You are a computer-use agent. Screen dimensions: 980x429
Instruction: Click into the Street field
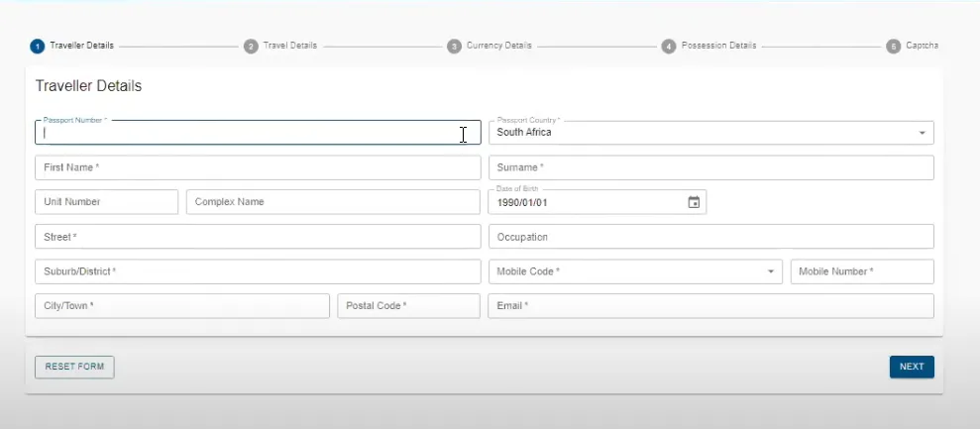click(258, 237)
